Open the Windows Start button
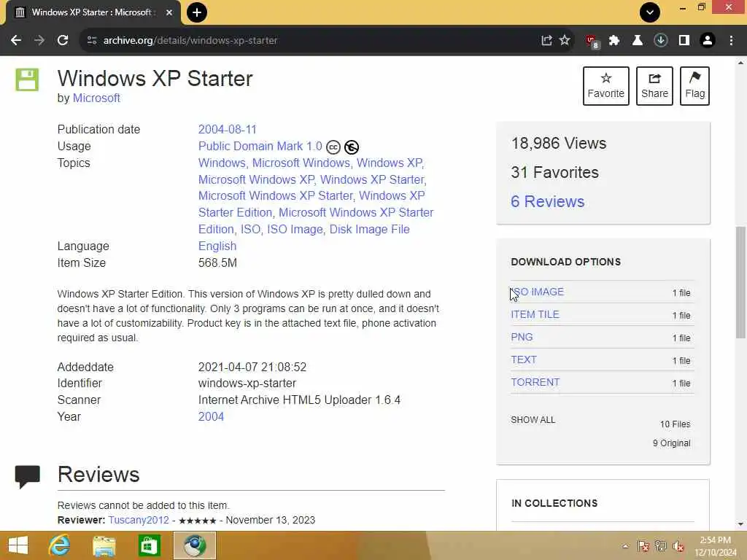 click(x=18, y=545)
